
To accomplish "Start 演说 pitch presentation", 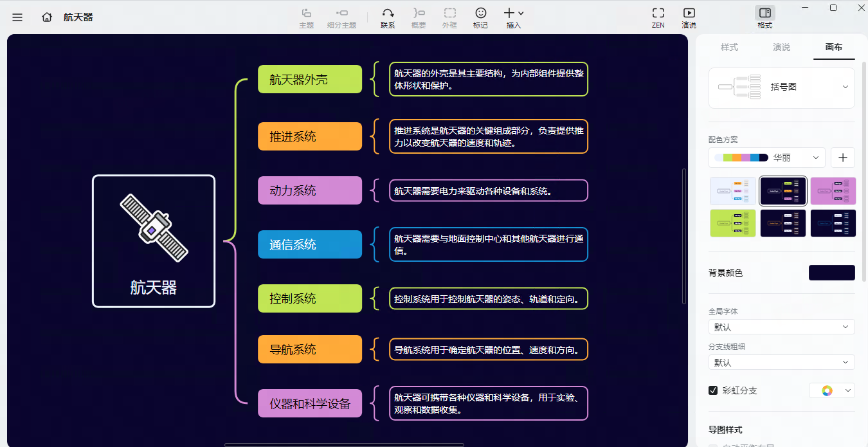I will tap(689, 18).
